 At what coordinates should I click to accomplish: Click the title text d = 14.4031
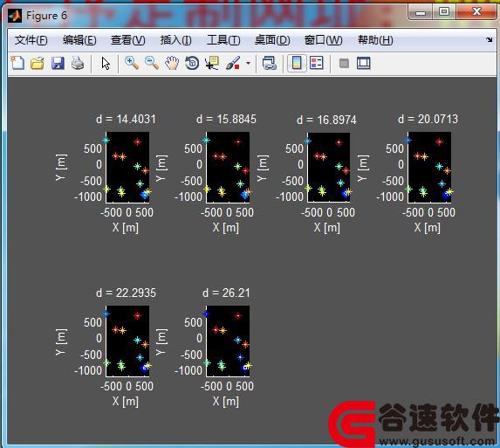coord(126,120)
